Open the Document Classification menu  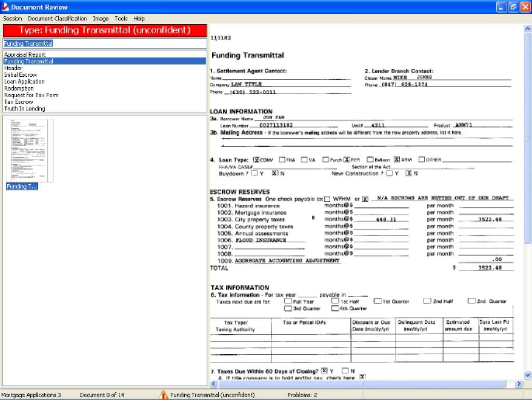[57, 18]
